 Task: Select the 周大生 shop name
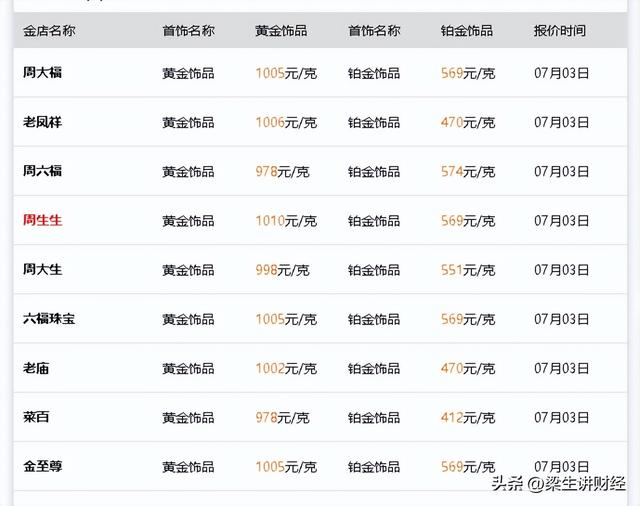click(x=42, y=269)
